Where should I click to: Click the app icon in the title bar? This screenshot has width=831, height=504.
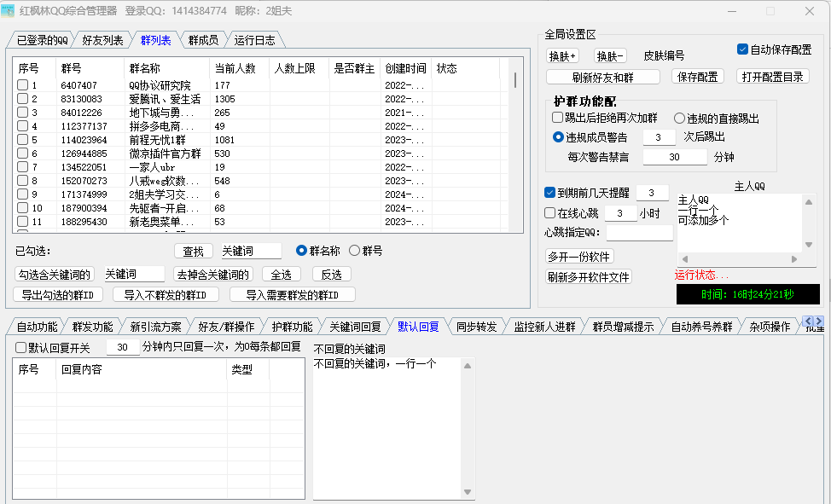8,11
